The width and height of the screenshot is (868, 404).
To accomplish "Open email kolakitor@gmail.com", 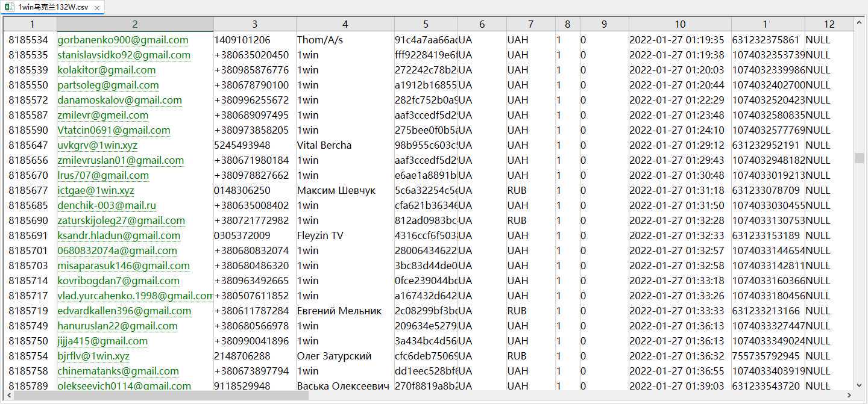I will [x=107, y=70].
